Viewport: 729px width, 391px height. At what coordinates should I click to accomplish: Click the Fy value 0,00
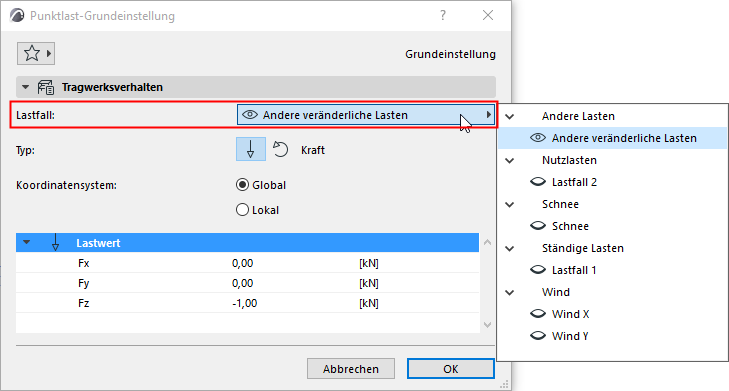(x=243, y=283)
